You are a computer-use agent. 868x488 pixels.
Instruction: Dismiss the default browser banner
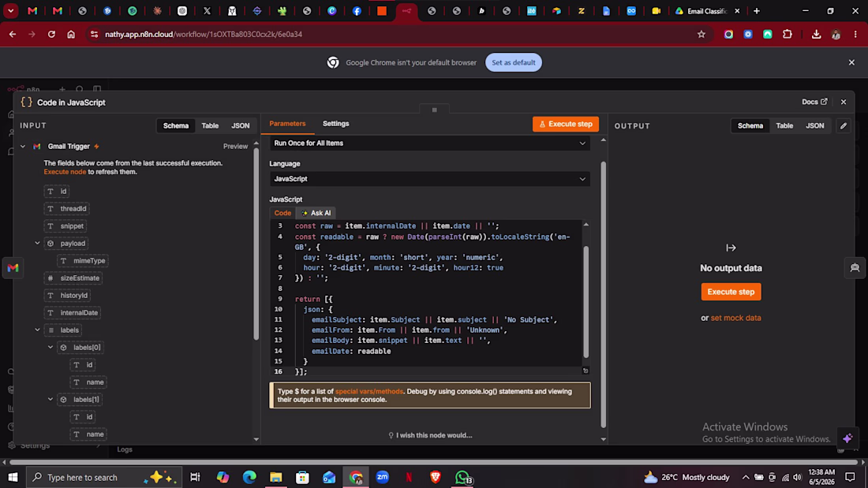click(x=851, y=62)
